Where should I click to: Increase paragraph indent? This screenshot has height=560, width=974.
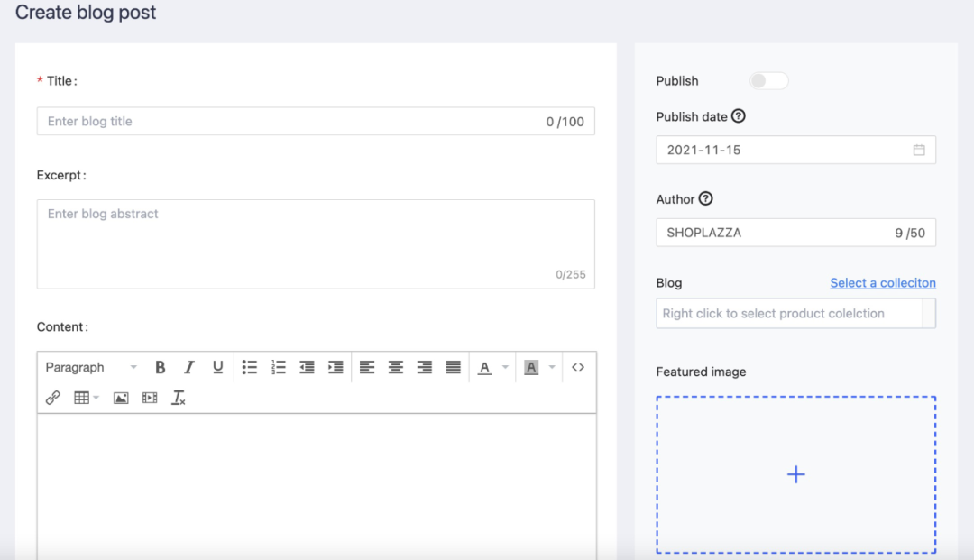coord(335,368)
